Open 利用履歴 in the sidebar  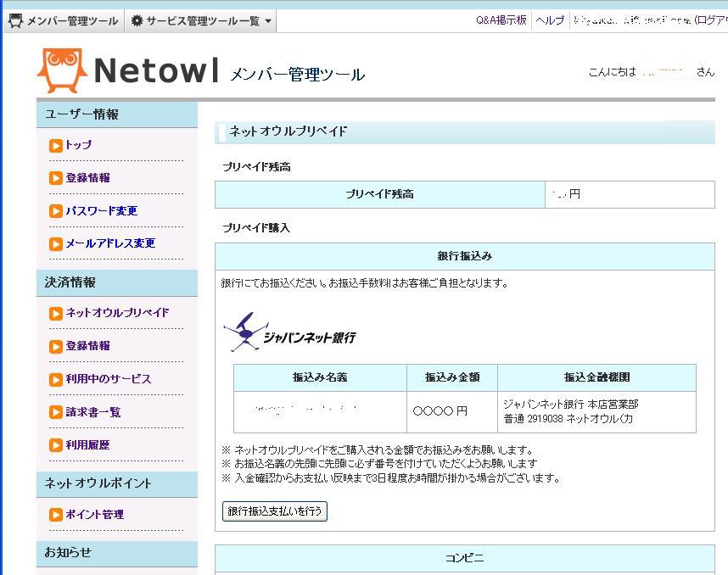click(x=88, y=445)
